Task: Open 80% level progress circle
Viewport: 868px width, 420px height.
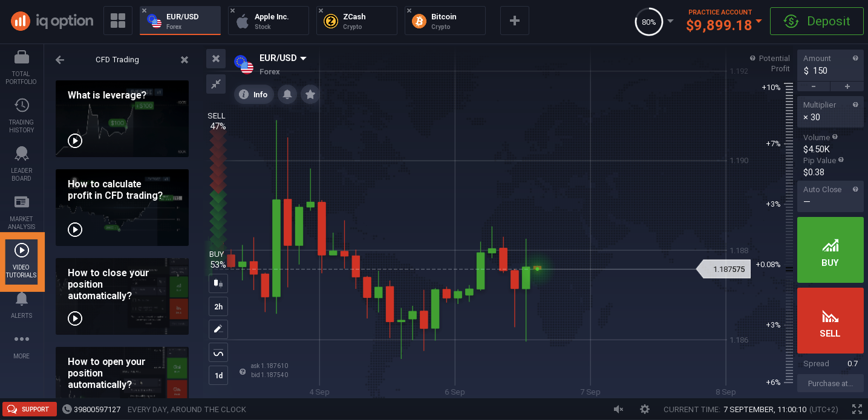Action: (x=648, y=22)
